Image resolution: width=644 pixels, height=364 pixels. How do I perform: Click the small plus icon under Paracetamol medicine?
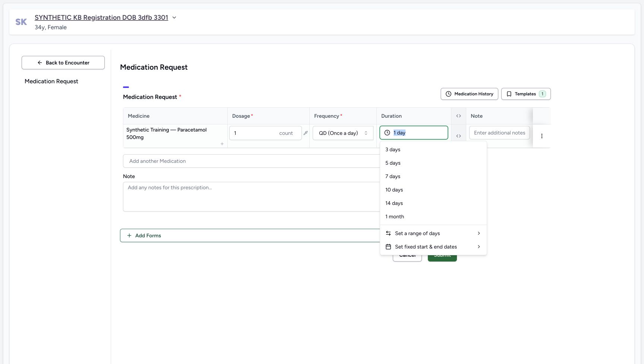click(x=222, y=144)
